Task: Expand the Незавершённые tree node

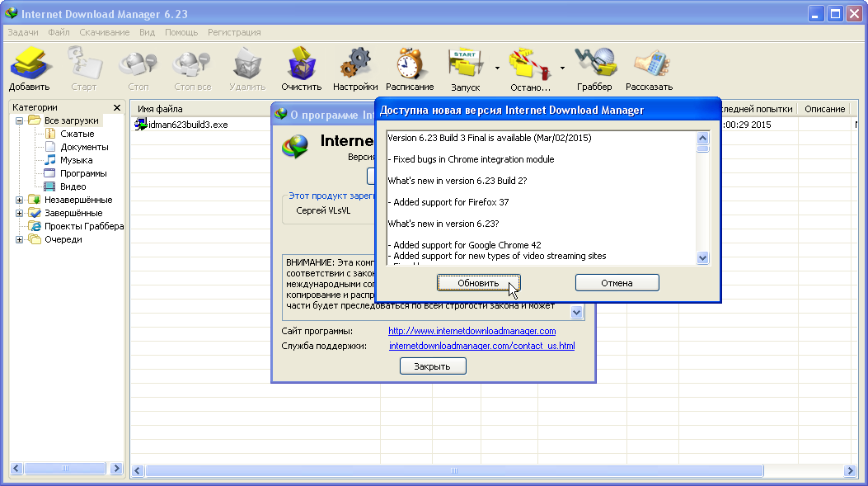Action: [x=20, y=200]
